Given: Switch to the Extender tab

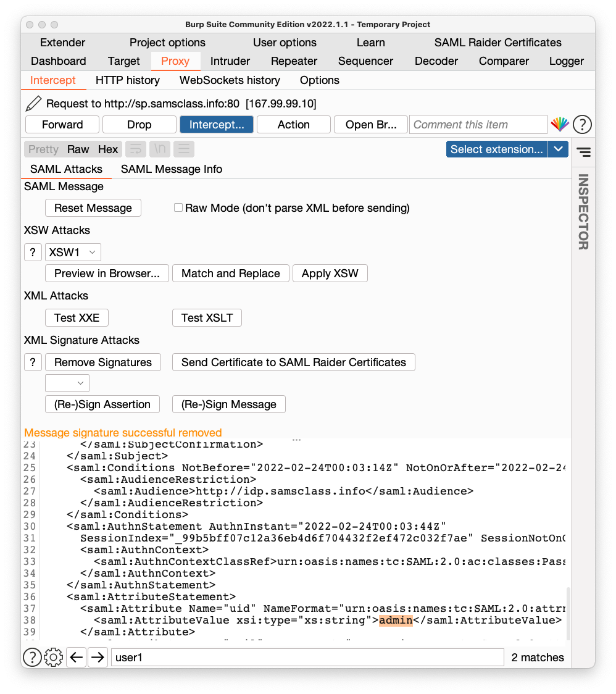Looking at the screenshot, I should pyautogui.click(x=62, y=43).
